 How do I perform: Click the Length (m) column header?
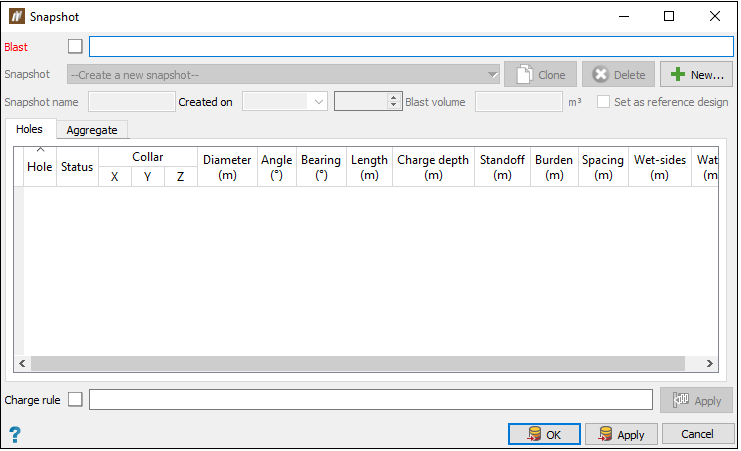pos(370,166)
